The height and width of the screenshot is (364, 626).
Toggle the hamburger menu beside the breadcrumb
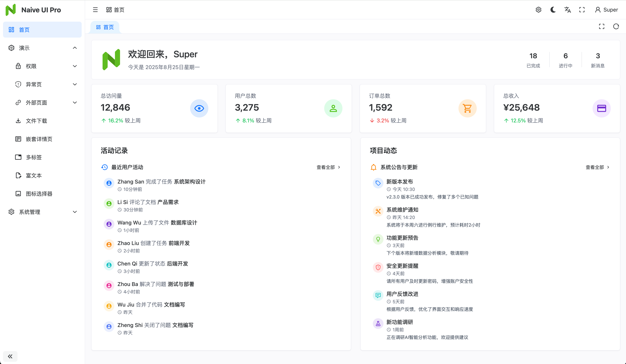tap(95, 10)
